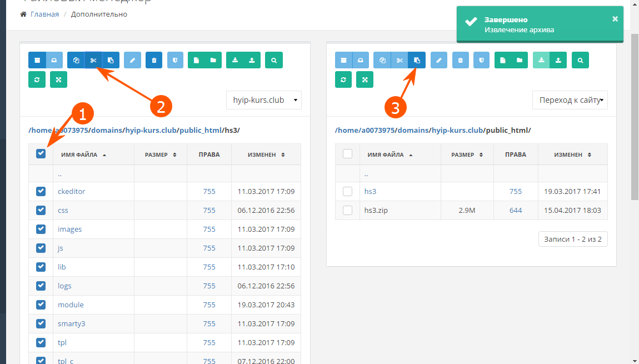Click the paste icon in right panel

(417, 60)
